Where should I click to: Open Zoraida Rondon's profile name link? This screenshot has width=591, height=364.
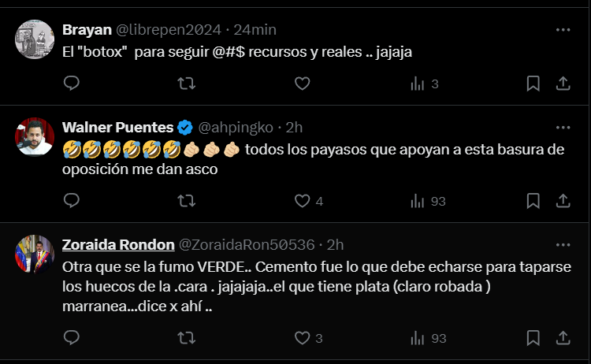117,244
